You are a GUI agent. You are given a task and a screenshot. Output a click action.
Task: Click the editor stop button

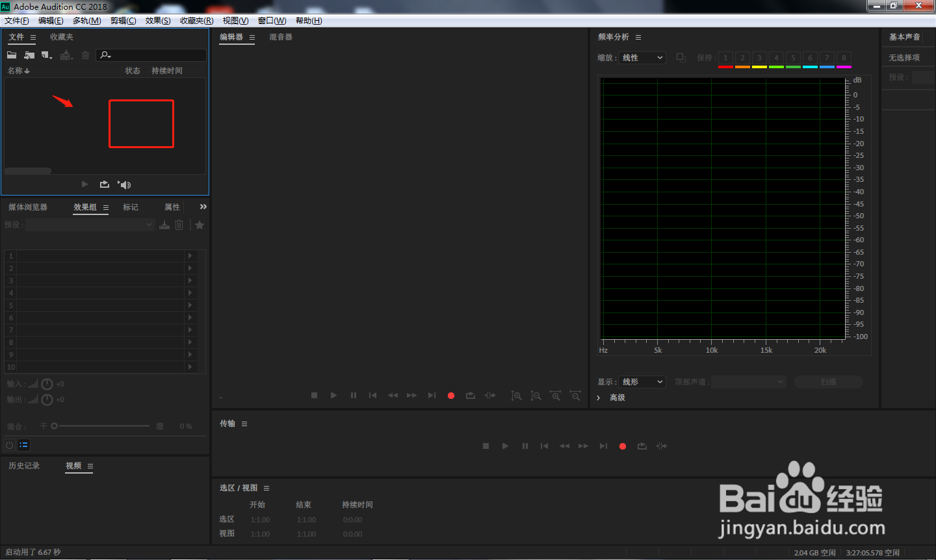pyautogui.click(x=314, y=395)
